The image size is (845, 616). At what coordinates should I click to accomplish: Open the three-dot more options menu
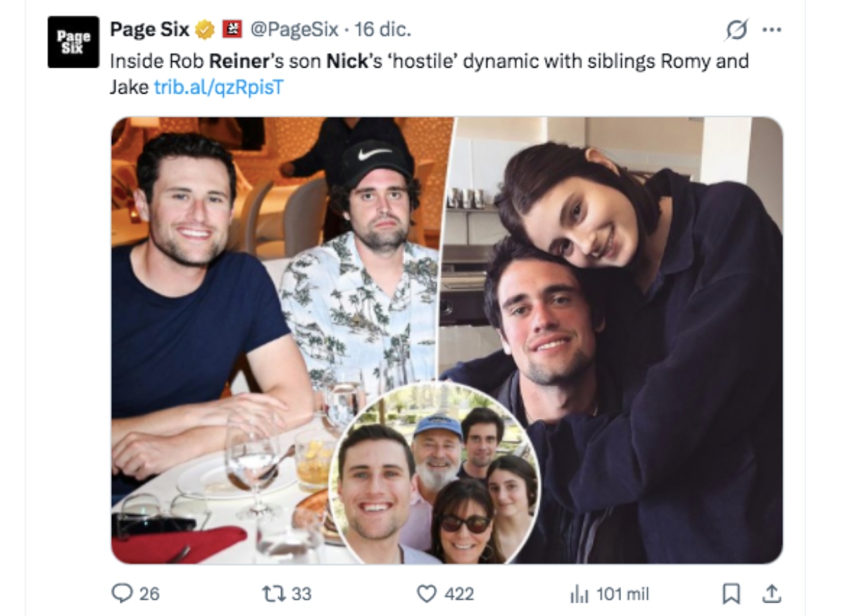pos(772,30)
